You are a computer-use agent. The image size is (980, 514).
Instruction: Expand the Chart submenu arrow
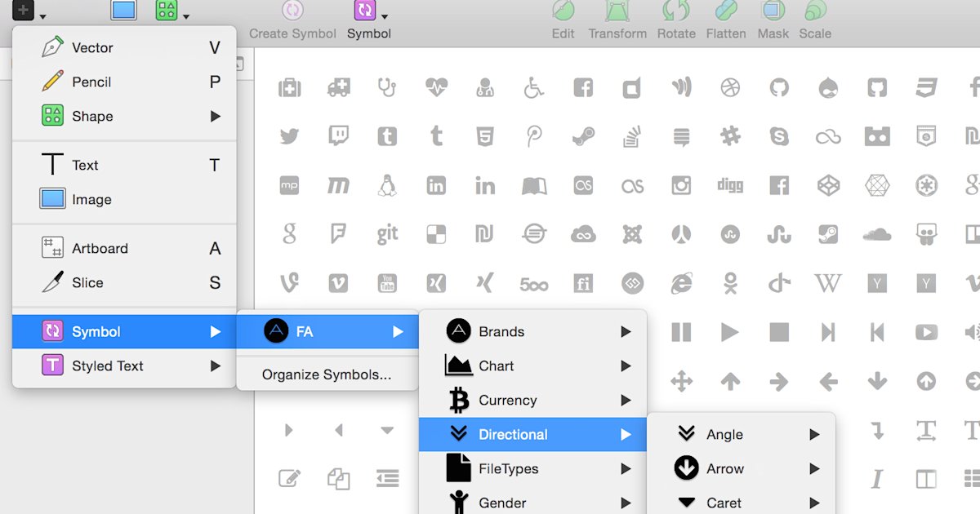626,366
